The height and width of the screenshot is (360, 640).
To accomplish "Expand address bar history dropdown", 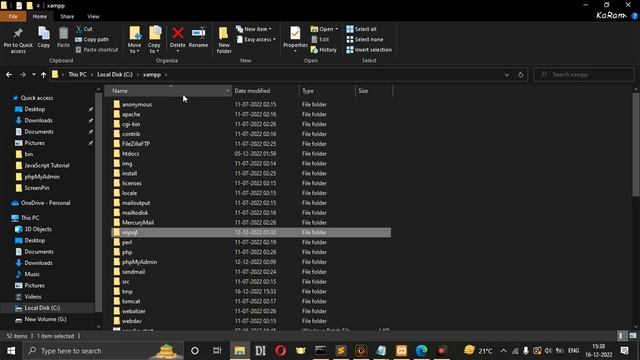I will click(507, 75).
